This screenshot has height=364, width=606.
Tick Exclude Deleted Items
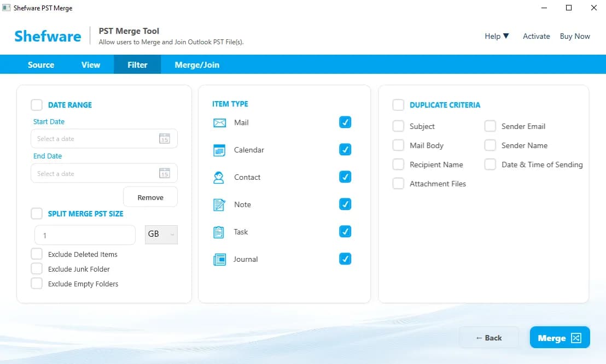coord(37,254)
